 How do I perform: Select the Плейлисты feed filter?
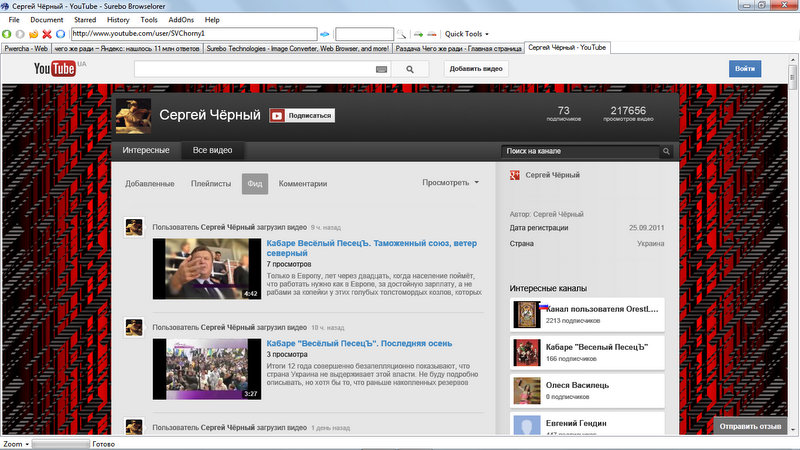pyautogui.click(x=211, y=184)
